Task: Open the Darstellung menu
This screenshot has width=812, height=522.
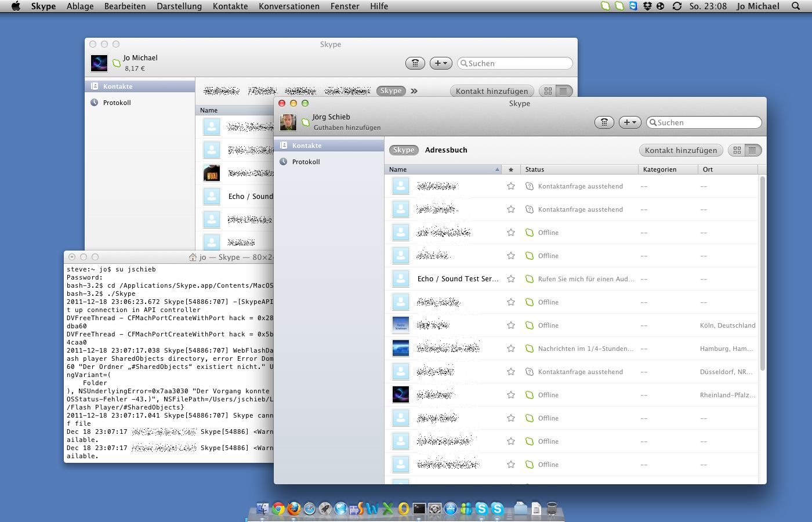Action: pos(179,6)
